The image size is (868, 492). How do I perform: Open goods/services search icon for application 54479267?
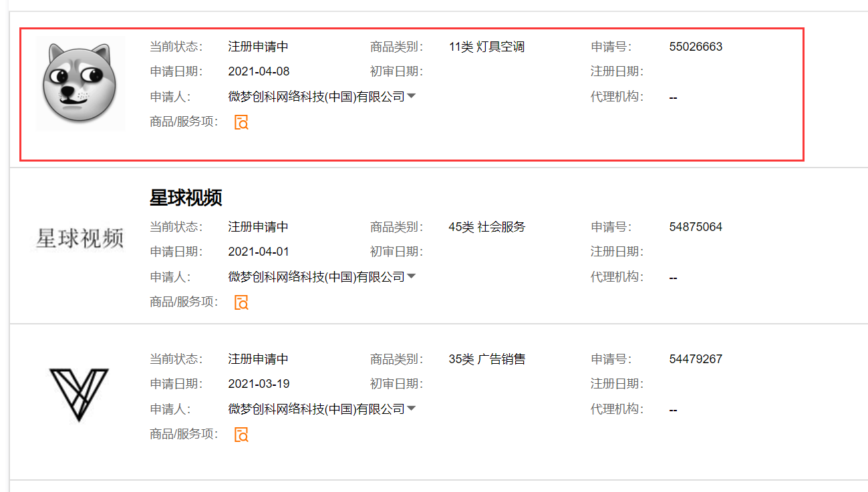pyautogui.click(x=241, y=435)
